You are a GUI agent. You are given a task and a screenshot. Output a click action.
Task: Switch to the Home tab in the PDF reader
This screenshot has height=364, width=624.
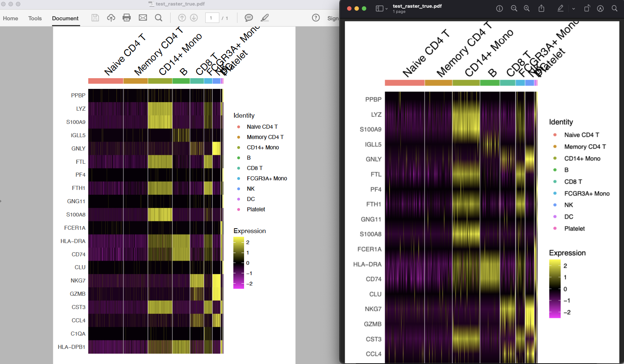click(10, 18)
